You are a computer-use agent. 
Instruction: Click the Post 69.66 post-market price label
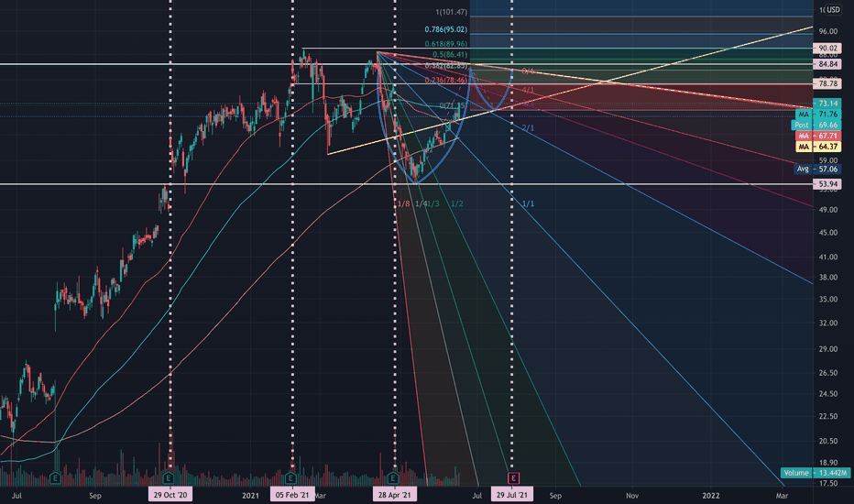coord(816,125)
